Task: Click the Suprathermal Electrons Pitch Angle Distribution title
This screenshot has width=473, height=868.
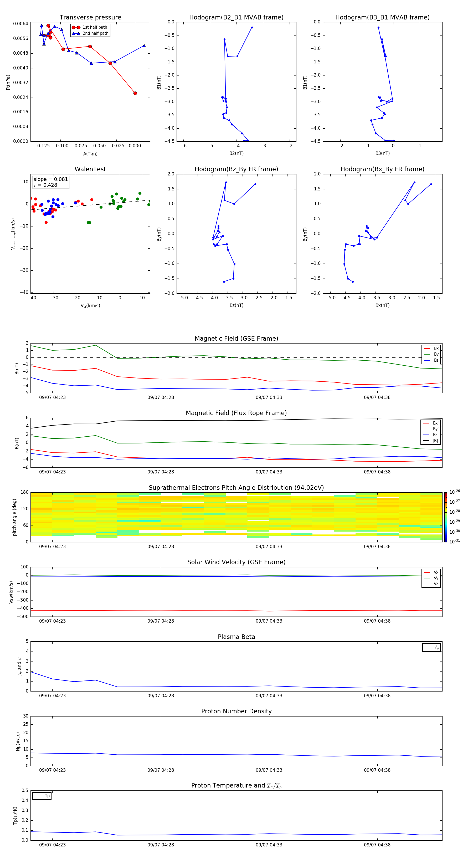Action: tap(236, 488)
